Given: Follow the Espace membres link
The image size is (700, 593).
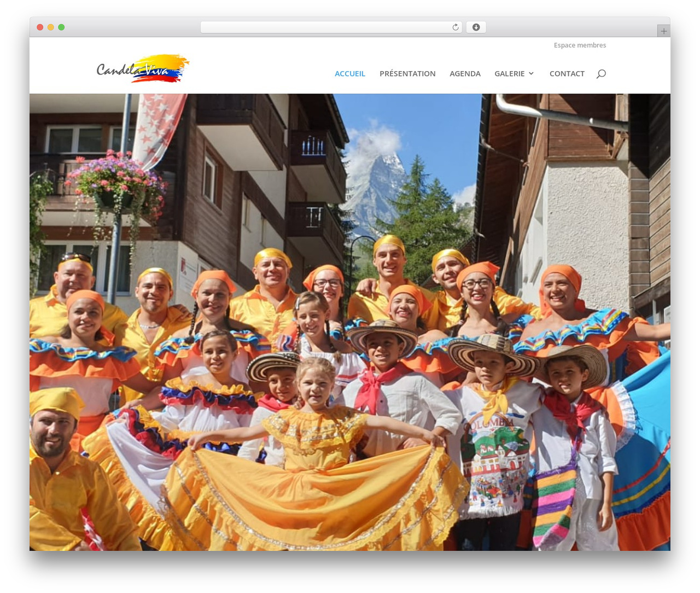Looking at the screenshot, I should pos(580,45).
